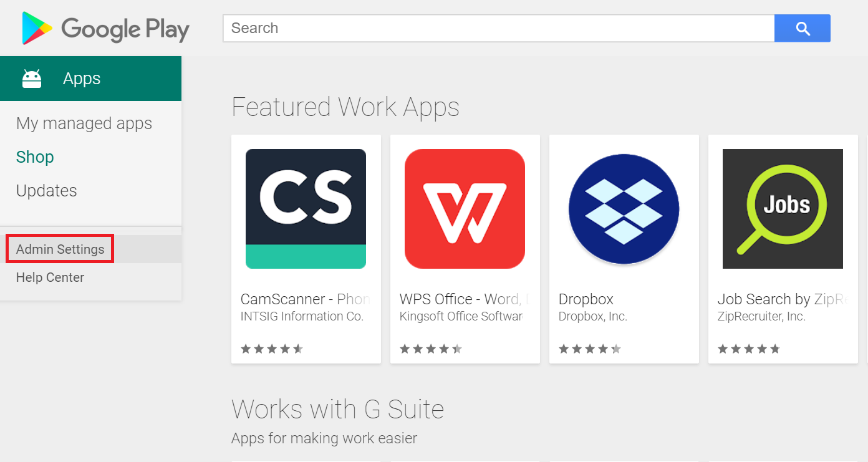Click the CamScanner app title

tap(305, 299)
